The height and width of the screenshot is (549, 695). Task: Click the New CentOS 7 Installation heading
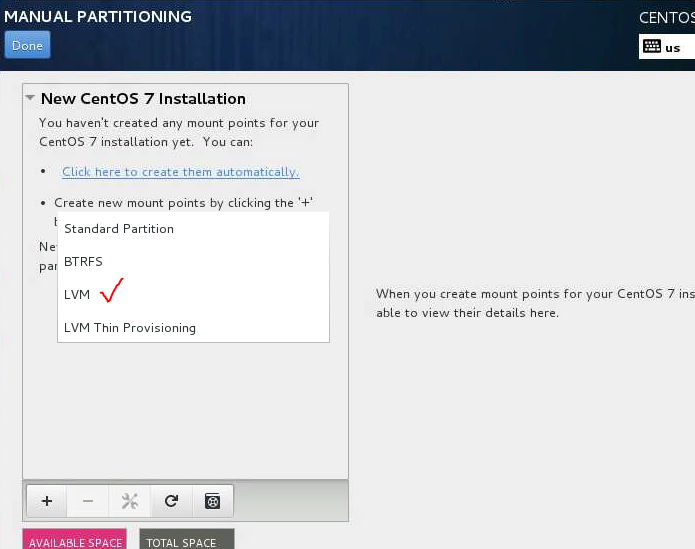click(143, 99)
